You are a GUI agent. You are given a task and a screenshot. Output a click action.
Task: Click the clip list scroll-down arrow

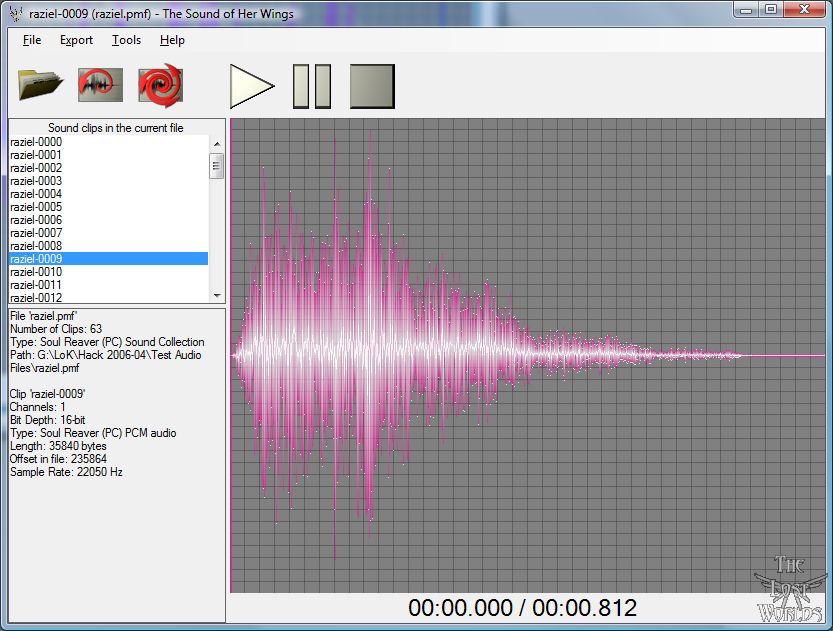click(x=217, y=295)
